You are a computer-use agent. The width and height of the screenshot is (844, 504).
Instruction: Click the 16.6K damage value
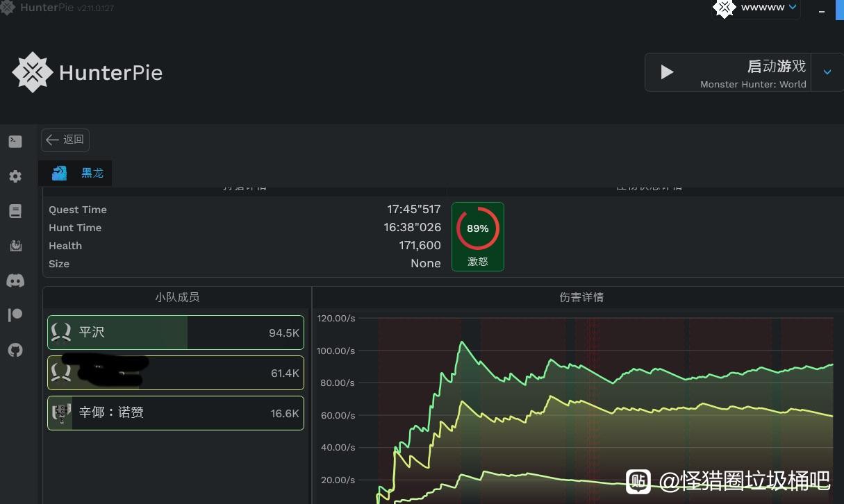click(285, 414)
